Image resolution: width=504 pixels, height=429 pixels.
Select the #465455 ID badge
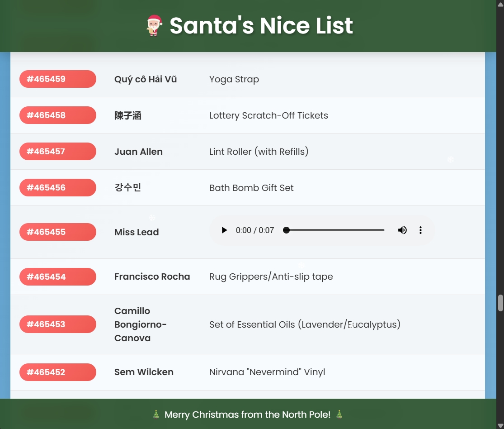tap(58, 232)
